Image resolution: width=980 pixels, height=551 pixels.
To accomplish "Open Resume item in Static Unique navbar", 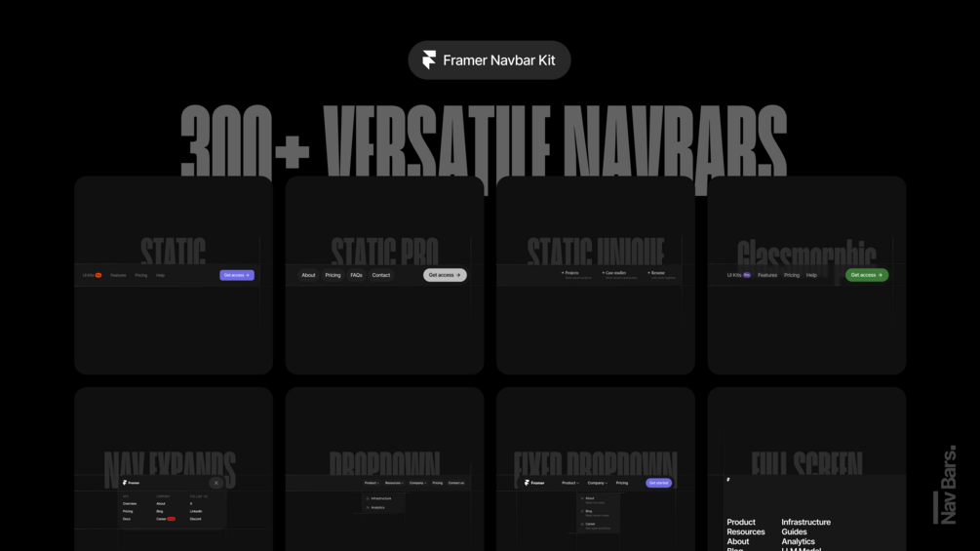I will pyautogui.click(x=661, y=275).
